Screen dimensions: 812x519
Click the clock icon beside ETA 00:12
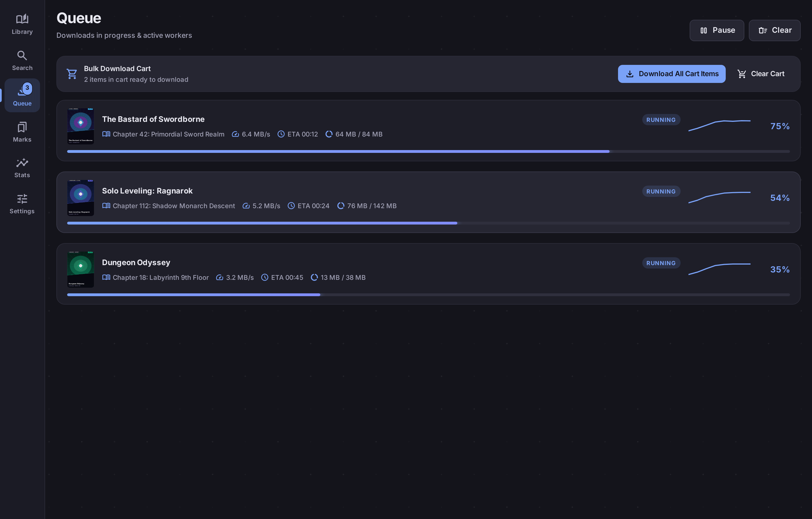click(x=281, y=134)
